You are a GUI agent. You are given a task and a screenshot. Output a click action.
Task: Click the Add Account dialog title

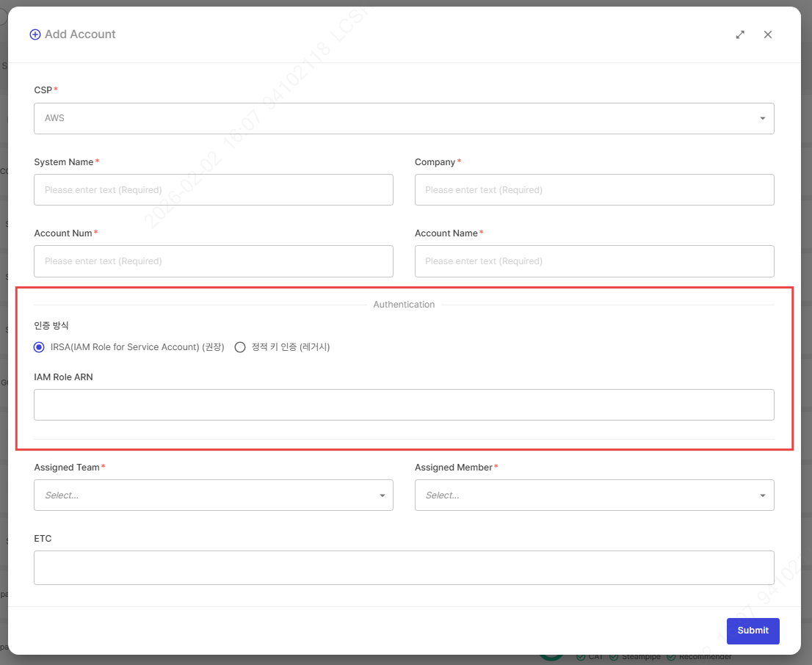[80, 34]
